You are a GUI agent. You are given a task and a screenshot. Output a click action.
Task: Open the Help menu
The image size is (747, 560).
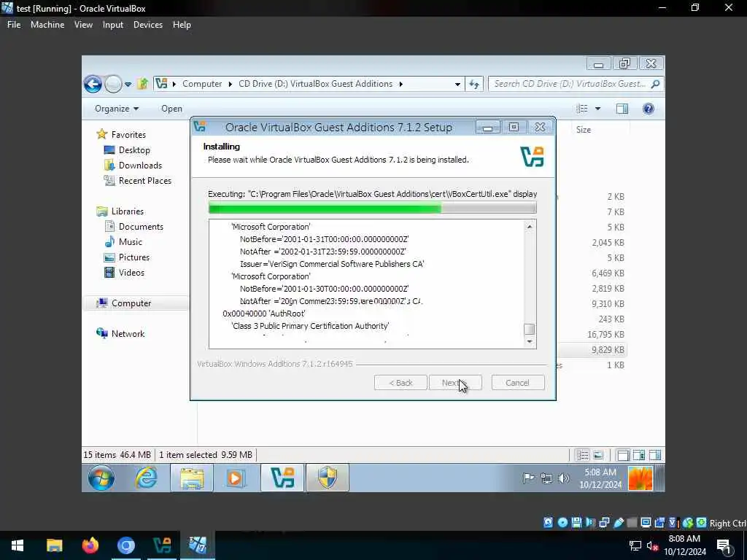tap(182, 25)
